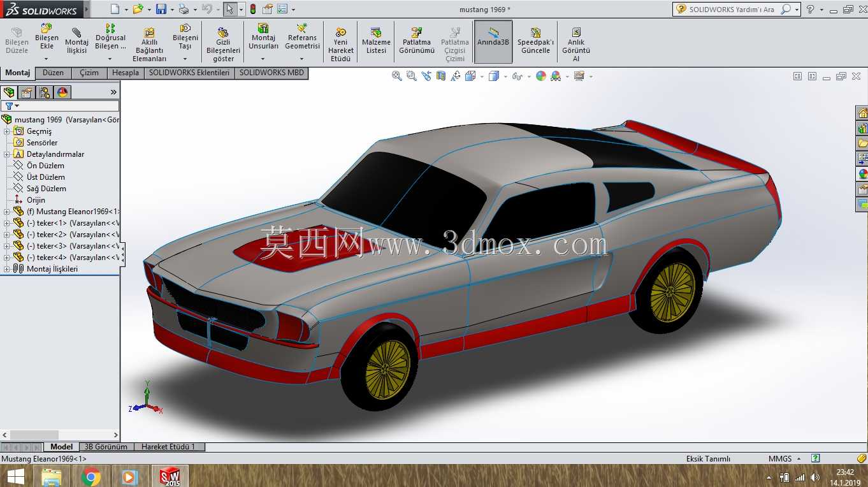Click Montaj İlişkisi (Mate) tool
The image size is (868, 487).
point(76,41)
